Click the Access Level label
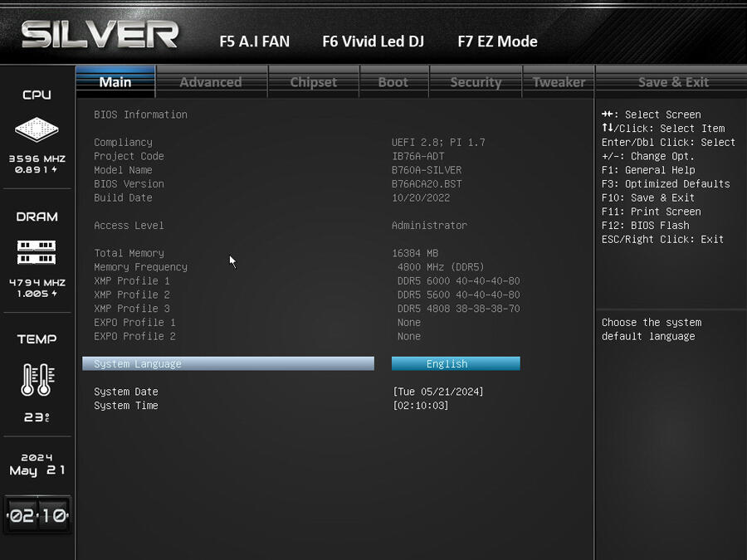747x560 pixels. pos(129,225)
